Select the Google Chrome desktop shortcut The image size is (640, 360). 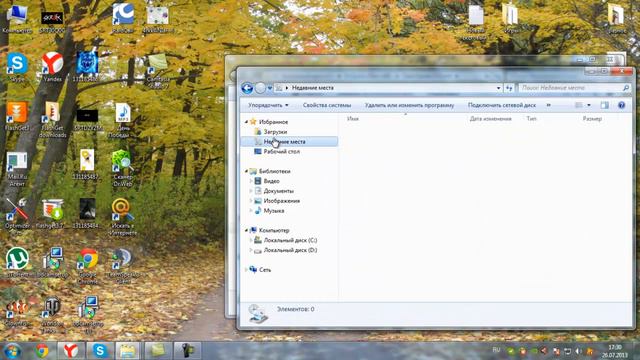click(x=87, y=265)
